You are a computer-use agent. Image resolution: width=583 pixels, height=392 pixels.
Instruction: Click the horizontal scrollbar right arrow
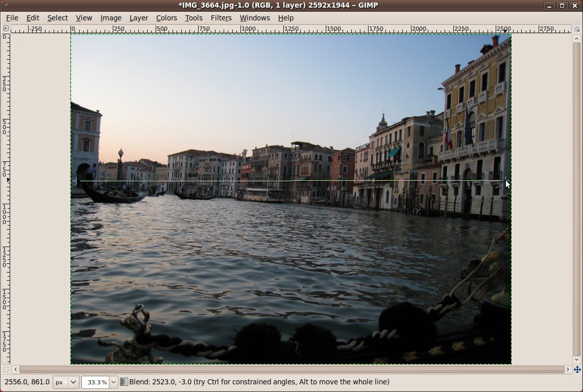pyautogui.click(x=568, y=370)
